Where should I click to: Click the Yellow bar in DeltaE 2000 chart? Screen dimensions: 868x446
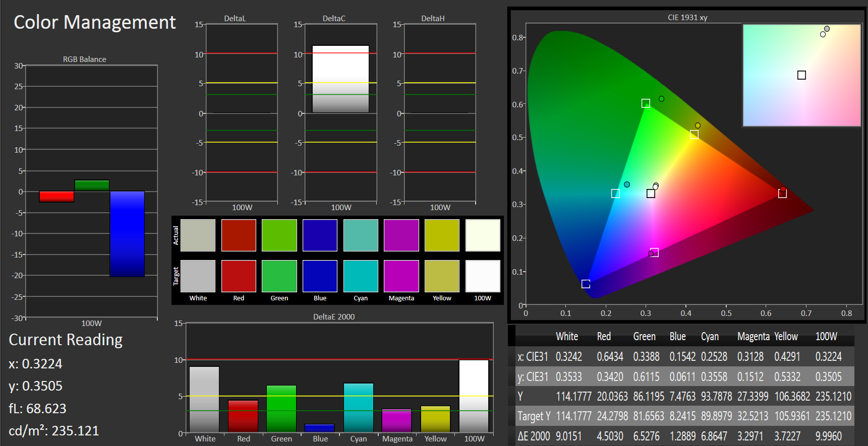click(435, 419)
